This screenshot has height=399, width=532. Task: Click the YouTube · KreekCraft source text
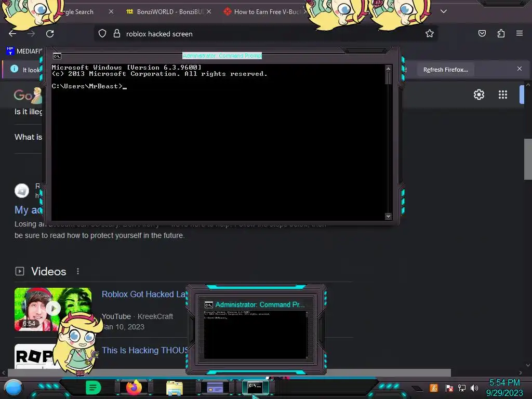click(137, 316)
